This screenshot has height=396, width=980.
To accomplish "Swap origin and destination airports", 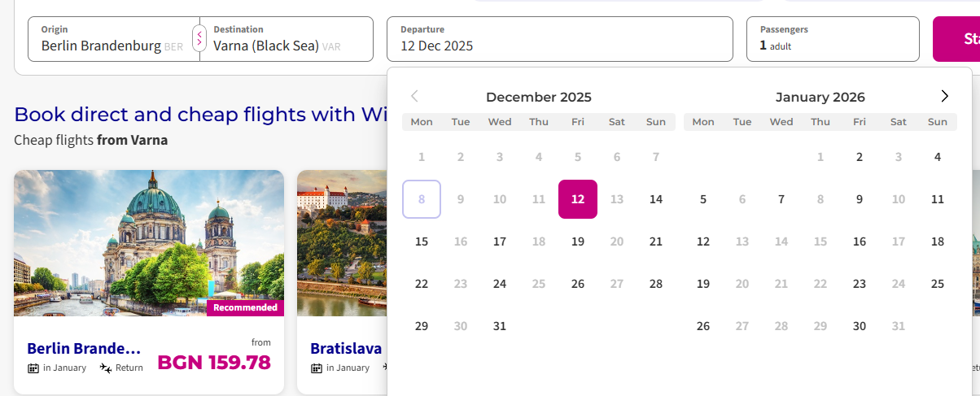I will pyautogui.click(x=199, y=37).
